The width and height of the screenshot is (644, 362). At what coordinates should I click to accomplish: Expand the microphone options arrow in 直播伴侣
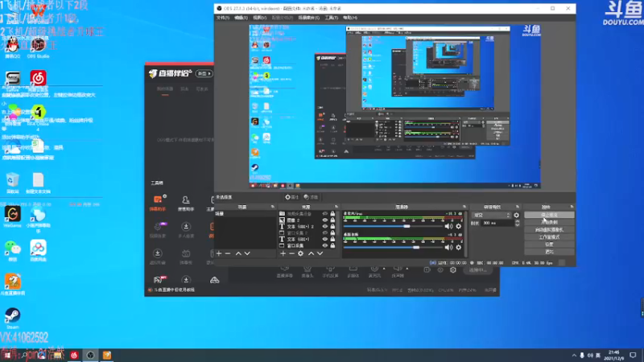[384, 269]
